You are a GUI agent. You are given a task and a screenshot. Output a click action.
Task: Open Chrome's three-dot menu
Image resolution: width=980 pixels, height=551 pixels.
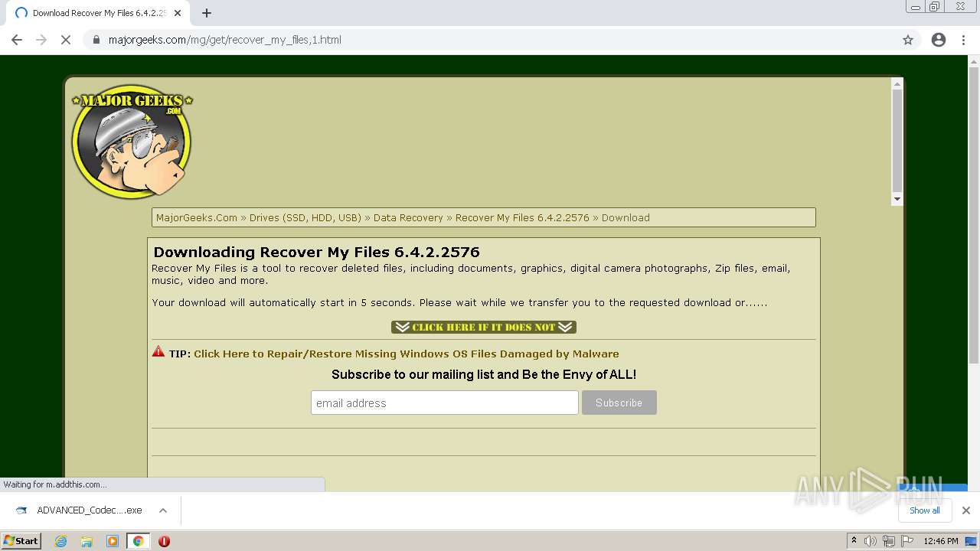coord(964,40)
